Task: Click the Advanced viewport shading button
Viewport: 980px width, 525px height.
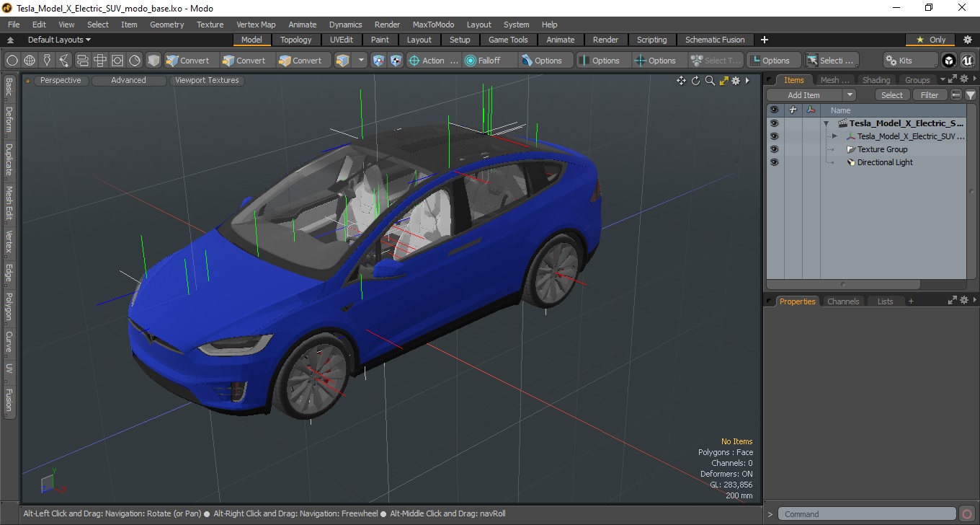Action: click(x=128, y=80)
